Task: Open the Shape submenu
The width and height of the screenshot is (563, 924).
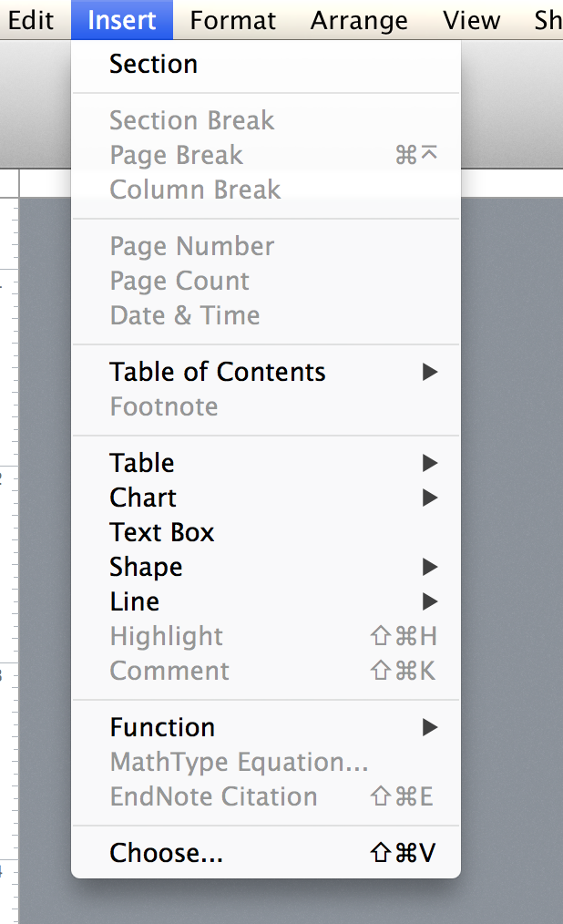Action: click(146, 567)
